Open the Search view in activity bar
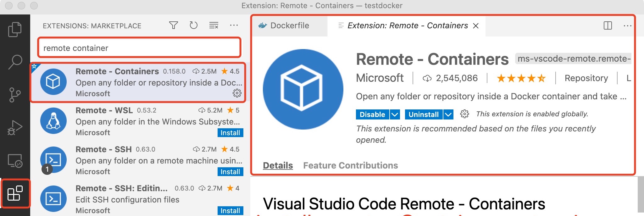644x216 pixels. tap(15, 62)
